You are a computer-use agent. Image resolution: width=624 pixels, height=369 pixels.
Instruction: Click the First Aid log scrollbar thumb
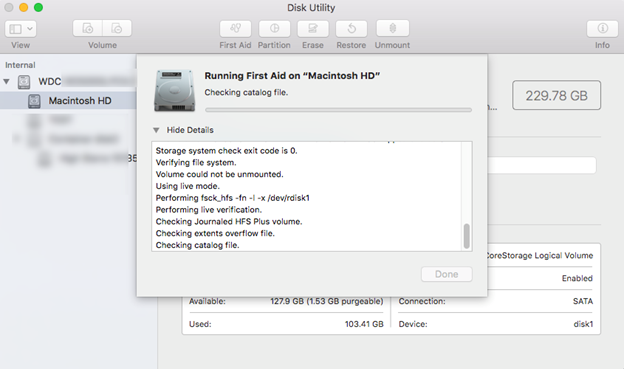(x=467, y=236)
